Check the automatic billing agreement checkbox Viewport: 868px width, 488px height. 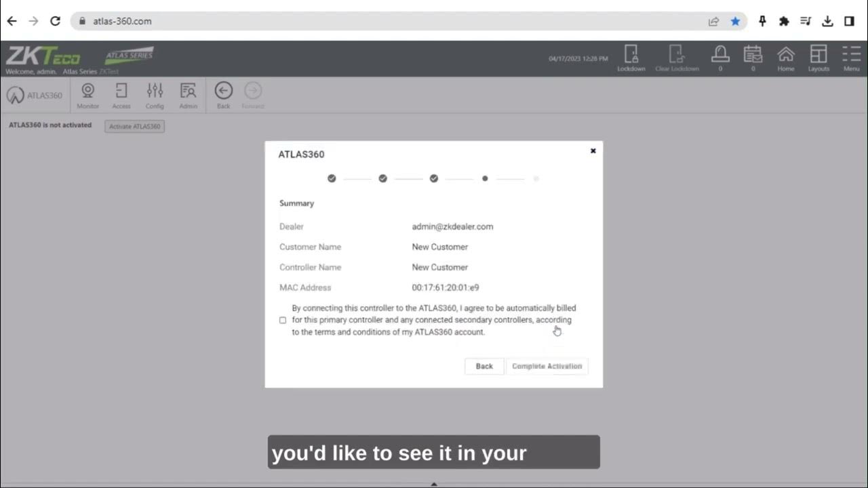coord(283,320)
